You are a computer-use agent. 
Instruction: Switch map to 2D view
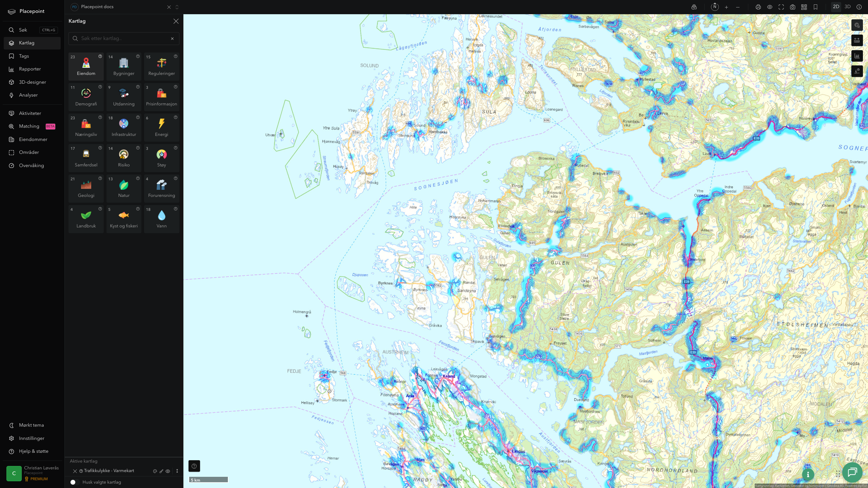pyautogui.click(x=836, y=7)
